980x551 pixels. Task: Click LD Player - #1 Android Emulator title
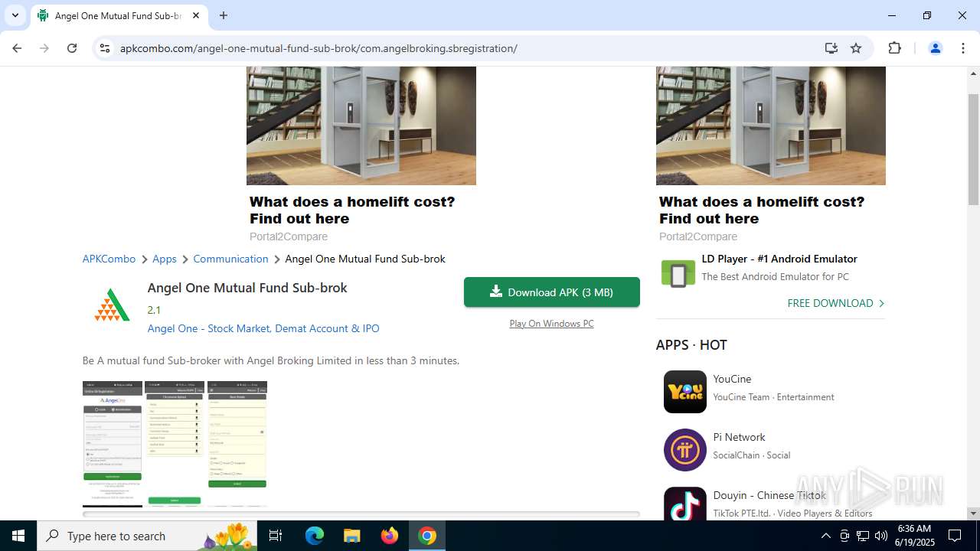pyautogui.click(x=779, y=259)
